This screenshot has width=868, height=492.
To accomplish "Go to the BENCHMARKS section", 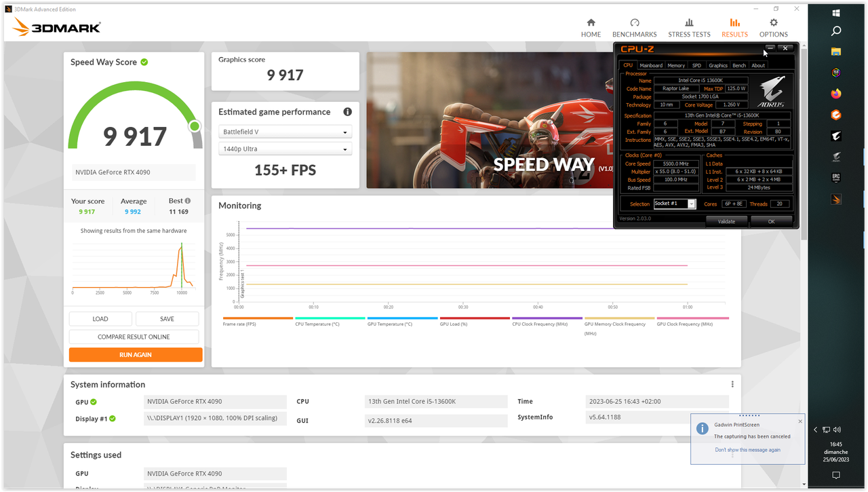I will pyautogui.click(x=634, y=28).
